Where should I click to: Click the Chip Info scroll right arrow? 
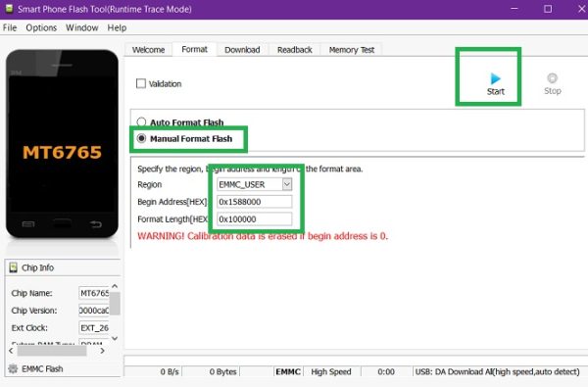point(102,351)
